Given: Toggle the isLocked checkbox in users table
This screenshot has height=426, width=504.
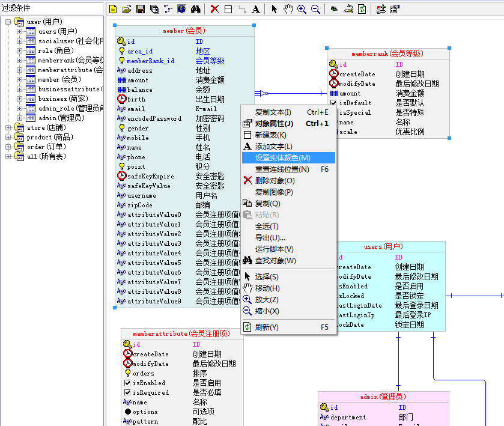Looking at the screenshot, I should pos(331,296).
